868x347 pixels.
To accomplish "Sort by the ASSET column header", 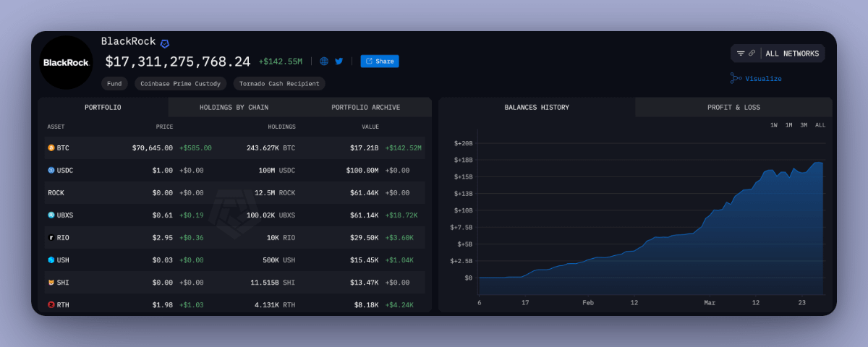I will coord(56,127).
